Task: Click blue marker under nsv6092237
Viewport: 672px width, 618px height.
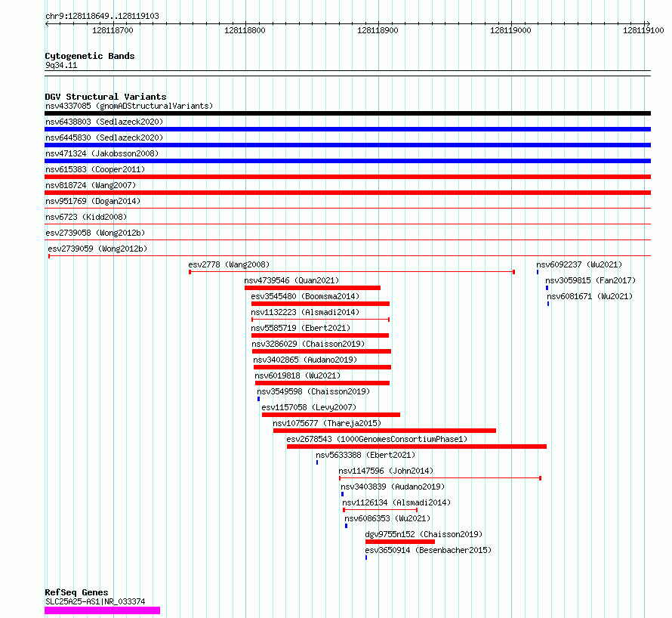Action: coord(538,272)
